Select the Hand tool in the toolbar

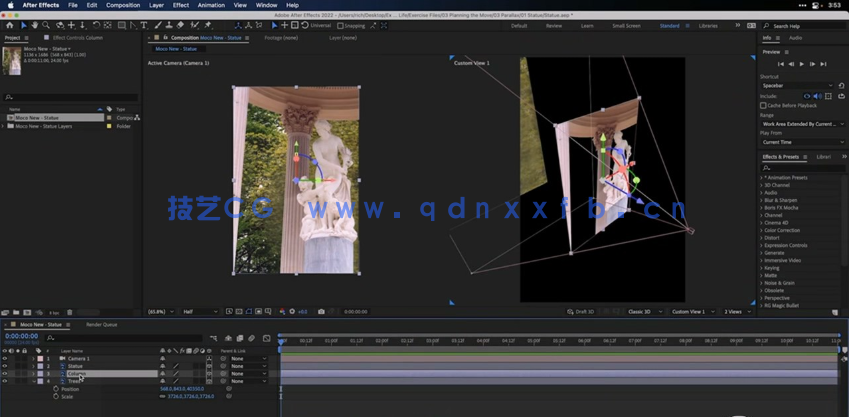coord(35,25)
